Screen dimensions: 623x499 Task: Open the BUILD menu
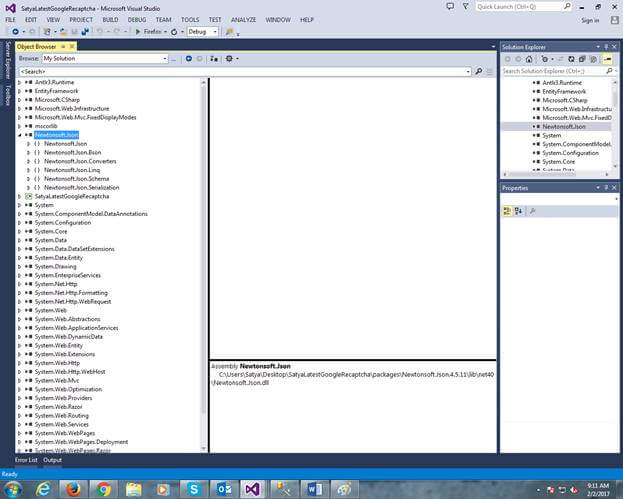click(110, 19)
